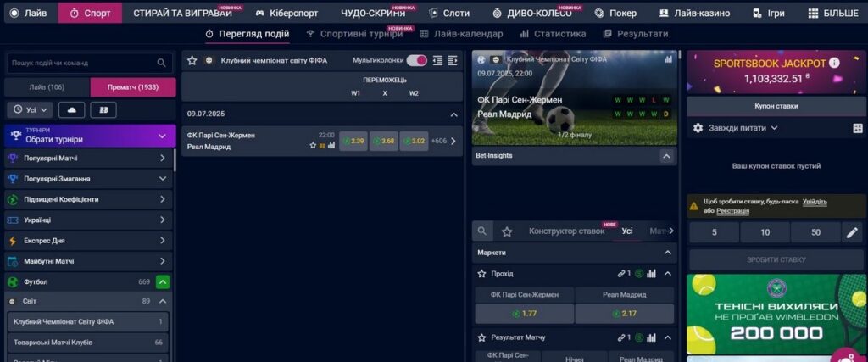Viewport: 868px width, 362px height.
Task: Open Популярні Матчі section
Action: coord(88,159)
